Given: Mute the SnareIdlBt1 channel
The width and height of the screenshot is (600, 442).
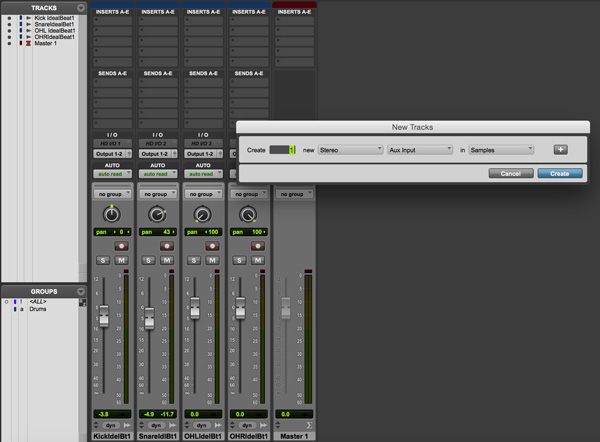Looking at the screenshot, I should point(167,261).
